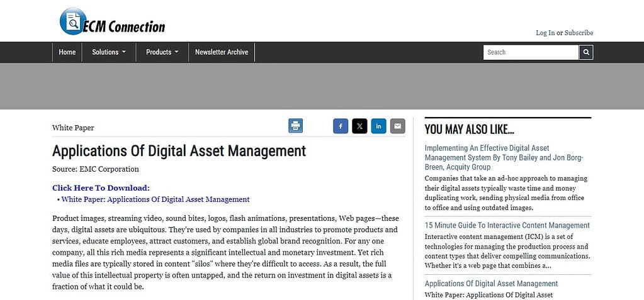This screenshot has height=300, width=644.
Task: Click into the Search input field
Action: 531,52
